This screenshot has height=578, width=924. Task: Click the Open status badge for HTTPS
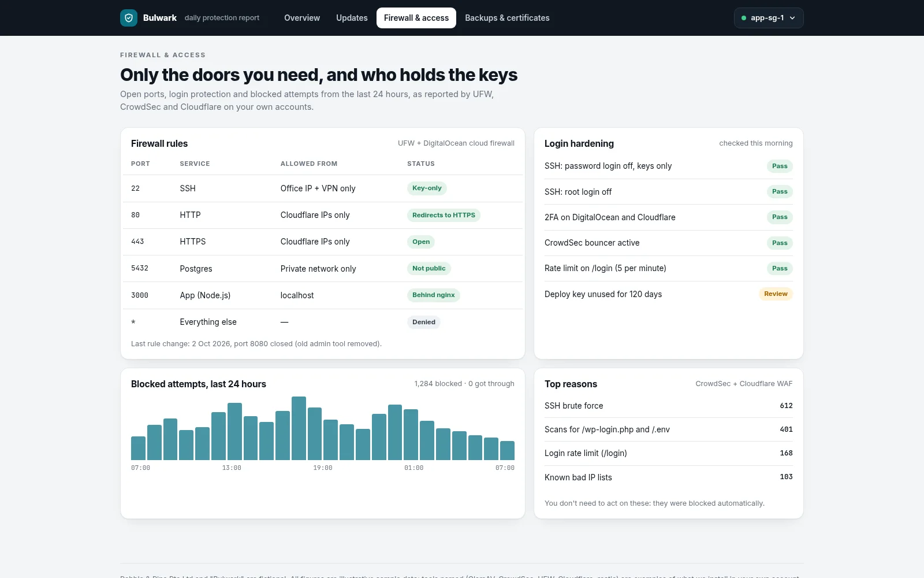coord(421,242)
